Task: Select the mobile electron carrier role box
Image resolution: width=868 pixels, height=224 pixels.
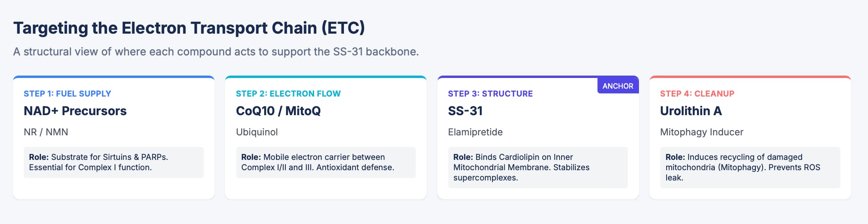Action: [325, 162]
